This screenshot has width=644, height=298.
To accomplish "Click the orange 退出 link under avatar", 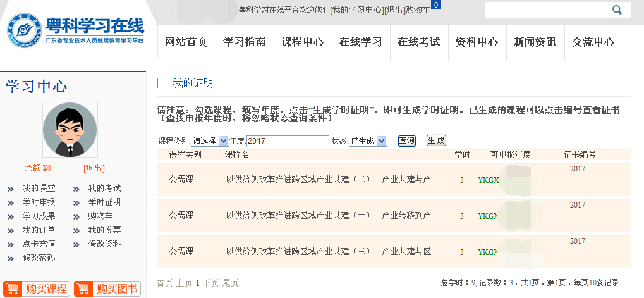I will point(94,168).
